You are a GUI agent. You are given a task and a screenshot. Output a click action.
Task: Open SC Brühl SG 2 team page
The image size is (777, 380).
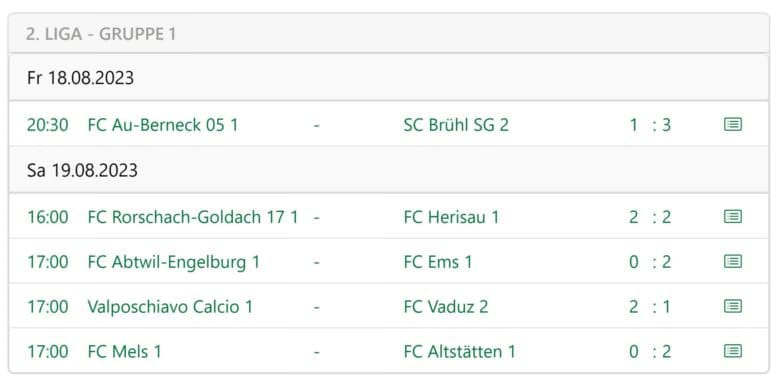coord(456,125)
